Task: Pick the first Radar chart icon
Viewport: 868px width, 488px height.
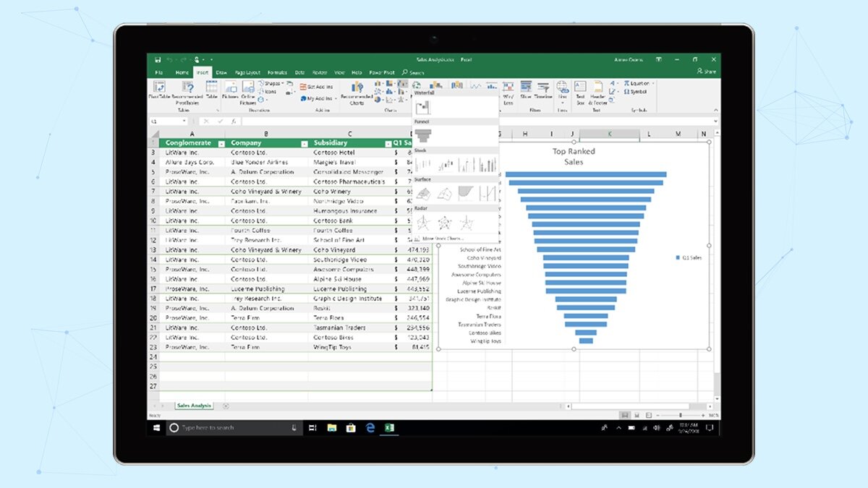Action: [x=422, y=222]
